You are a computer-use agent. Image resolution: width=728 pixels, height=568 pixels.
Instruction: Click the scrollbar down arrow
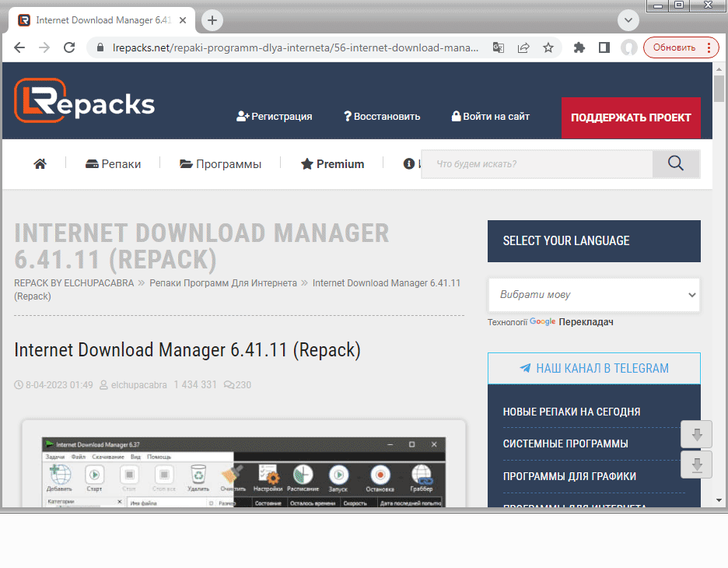[x=719, y=500]
